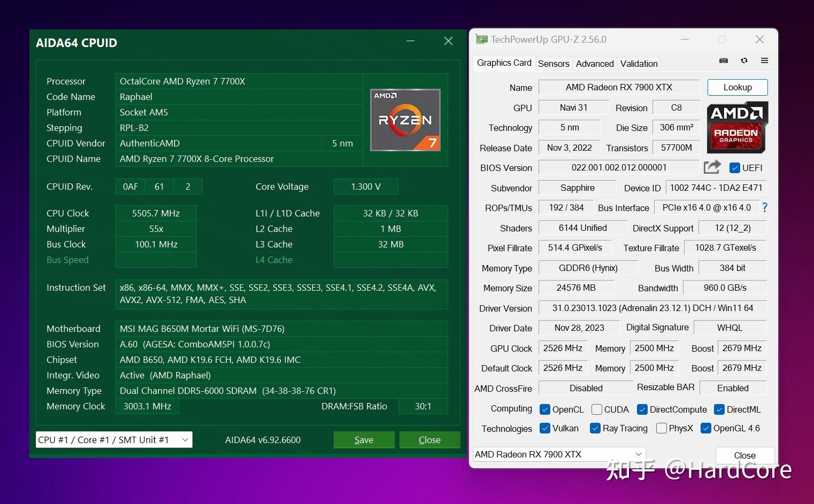Image resolution: width=814 pixels, height=504 pixels.
Task: Click the 960.0 GB/s bandwidth value
Action: pyautogui.click(x=725, y=288)
